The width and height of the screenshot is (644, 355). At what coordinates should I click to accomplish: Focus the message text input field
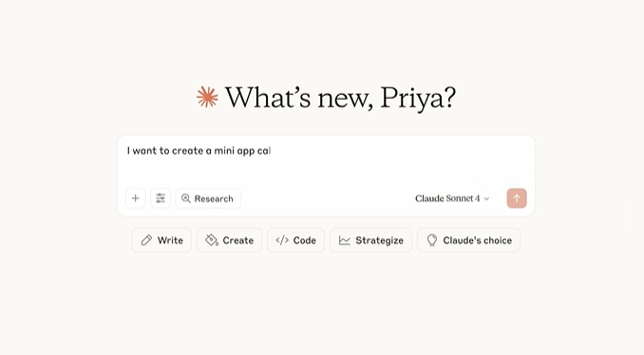[326, 161]
